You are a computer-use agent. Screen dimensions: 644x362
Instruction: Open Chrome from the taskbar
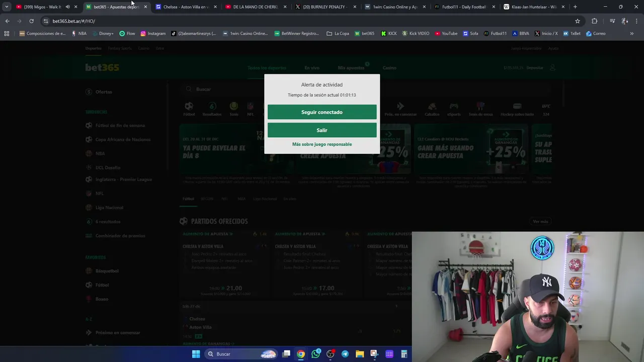(x=301, y=354)
